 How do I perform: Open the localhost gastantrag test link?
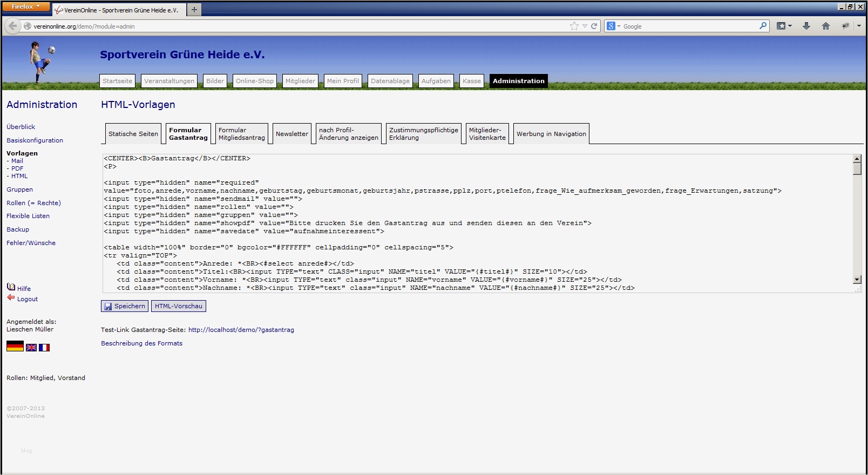pyautogui.click(x=241, y=330)
